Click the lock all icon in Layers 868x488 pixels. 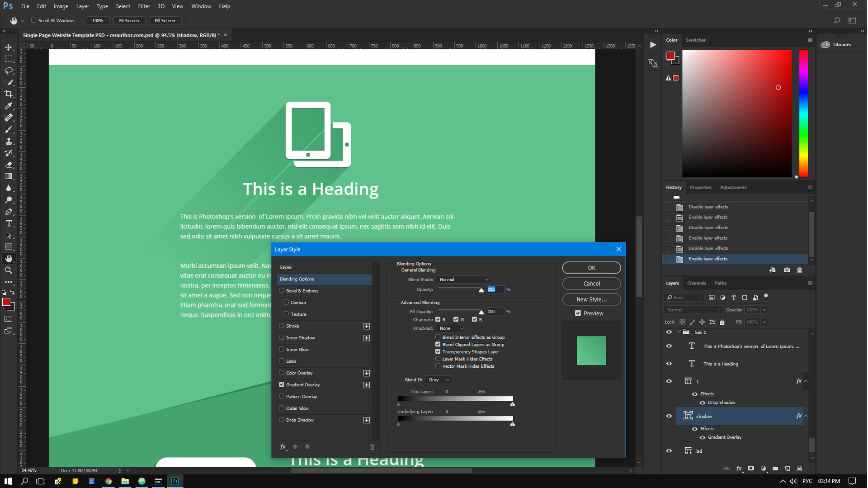pyautogui.click(x=722, y=322)
